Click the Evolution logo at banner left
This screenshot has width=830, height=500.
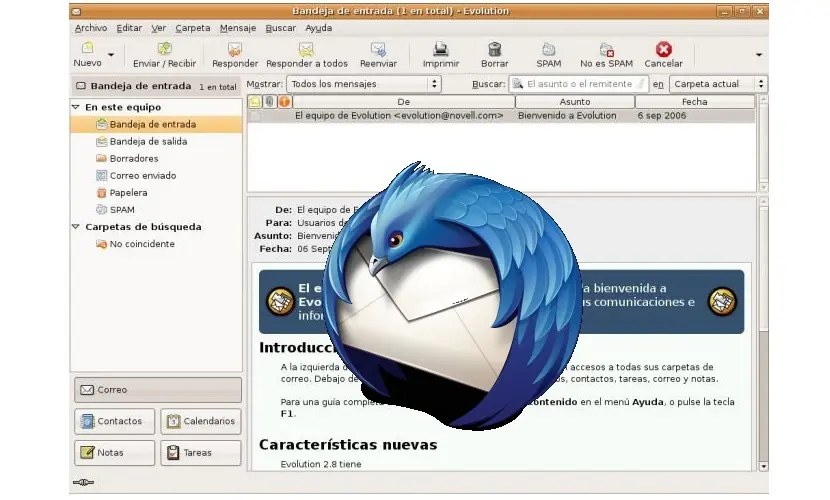tap(280, 302)
